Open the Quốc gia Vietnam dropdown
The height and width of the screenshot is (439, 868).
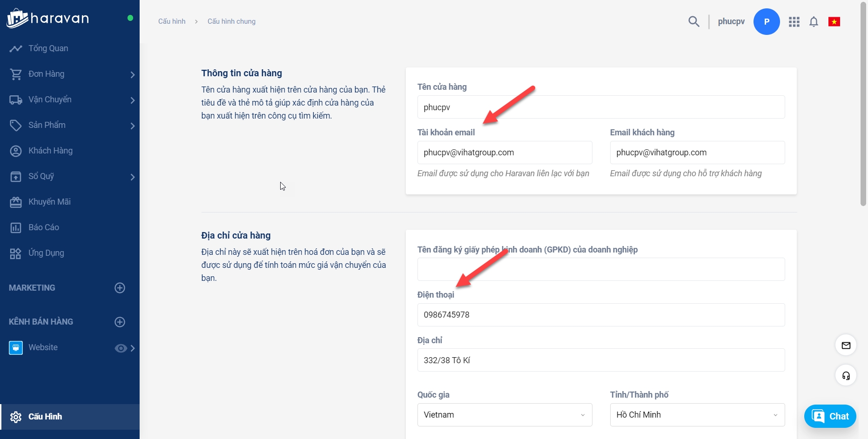(x=505, y=415)
